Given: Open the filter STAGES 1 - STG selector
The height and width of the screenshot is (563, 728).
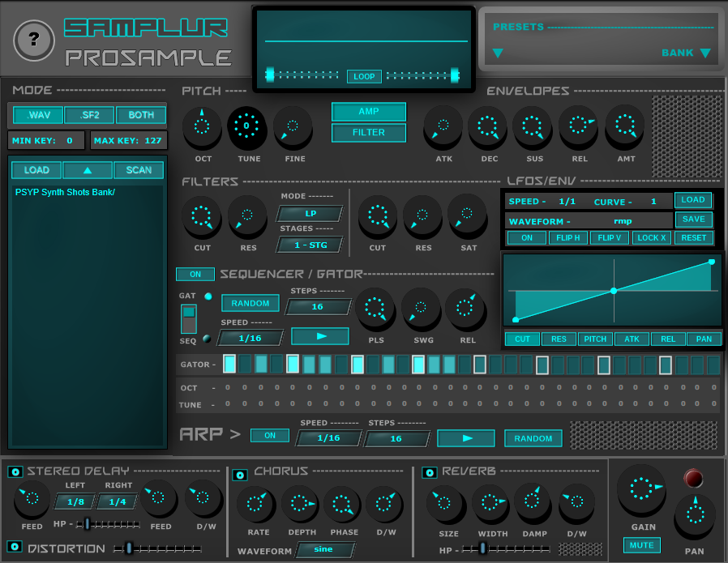Looking at the screenshot, I should point(310,245).
